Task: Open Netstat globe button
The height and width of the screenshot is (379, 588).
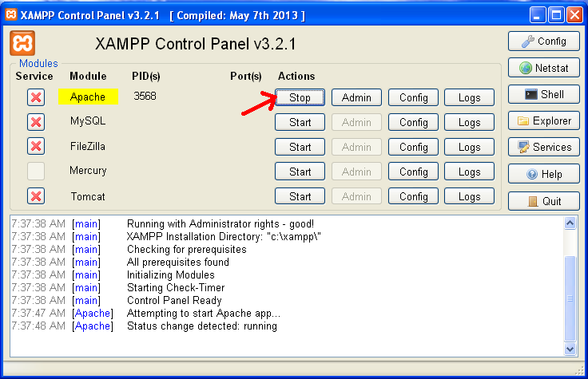Action: [x=544, y=68]
